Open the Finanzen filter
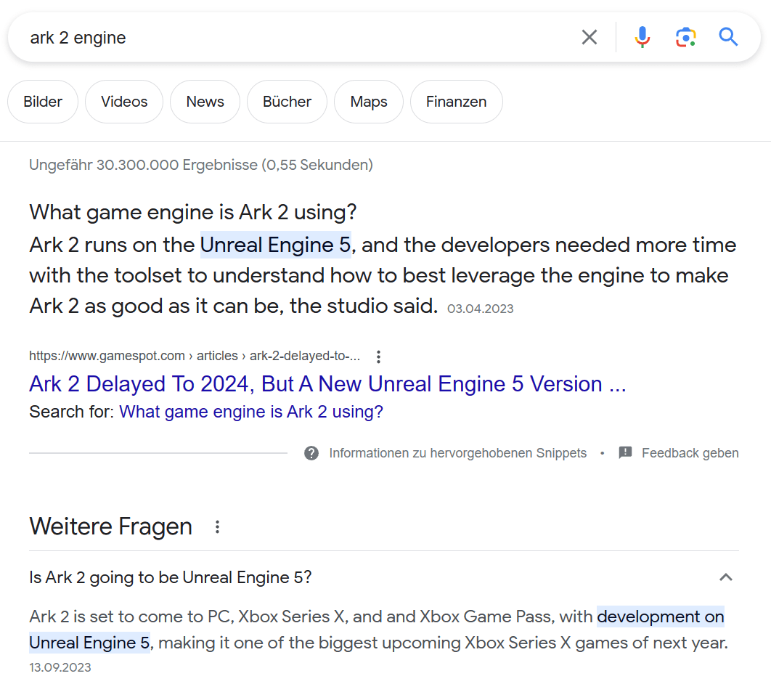Screen dimensions: 771x700 click(457, 102)
